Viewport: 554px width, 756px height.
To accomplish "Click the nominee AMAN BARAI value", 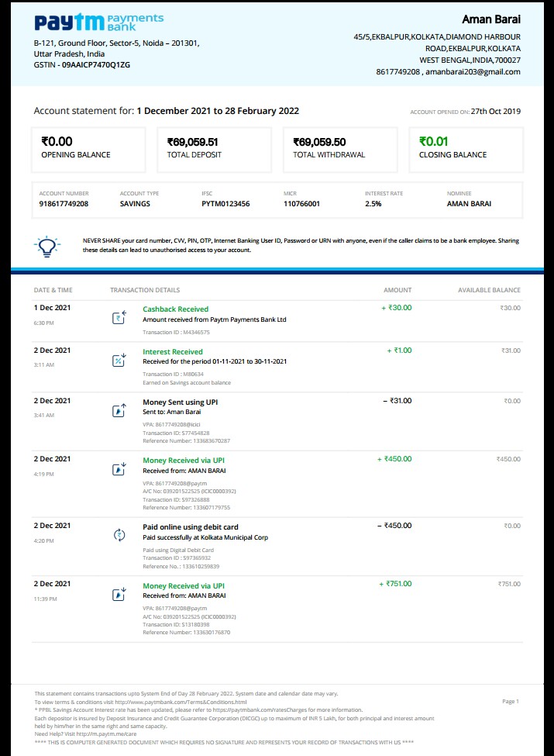I will click(469, 203).
